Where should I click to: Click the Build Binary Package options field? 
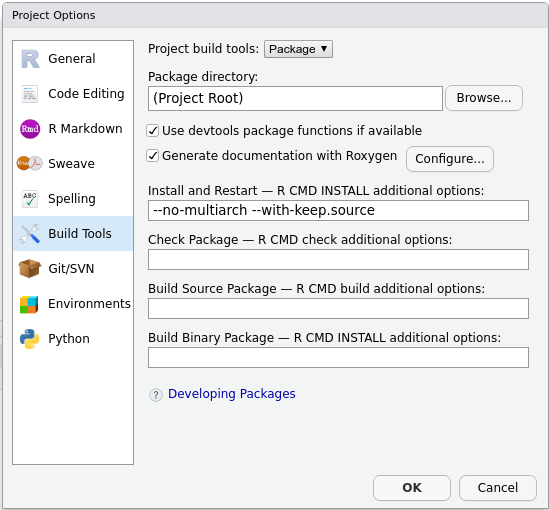click(x=338, y=357)
